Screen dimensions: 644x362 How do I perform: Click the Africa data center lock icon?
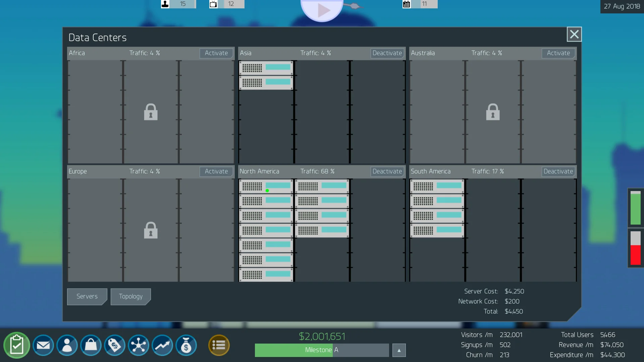pos(151,112)
